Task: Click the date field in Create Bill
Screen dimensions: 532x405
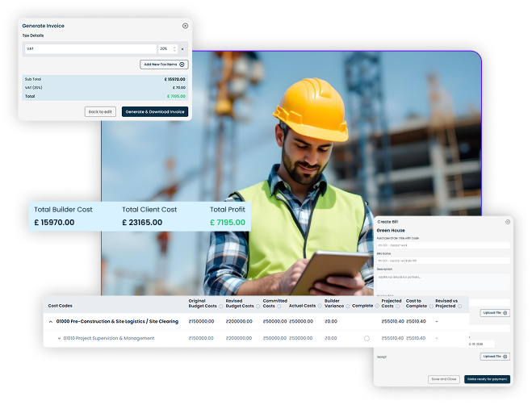Action: pos(481,344)
